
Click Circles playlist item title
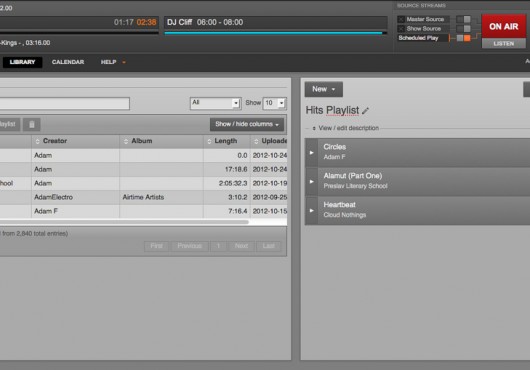tap(335, 147)
